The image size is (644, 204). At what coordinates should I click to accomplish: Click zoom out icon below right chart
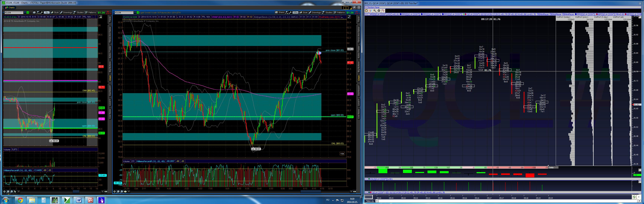coord(122,192)
